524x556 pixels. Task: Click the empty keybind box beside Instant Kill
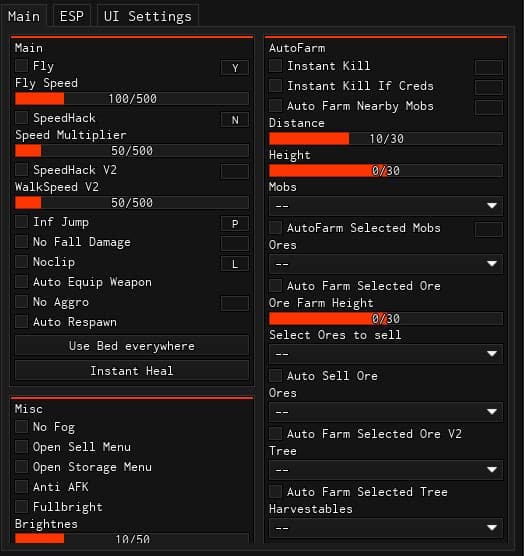pos(489,67)
